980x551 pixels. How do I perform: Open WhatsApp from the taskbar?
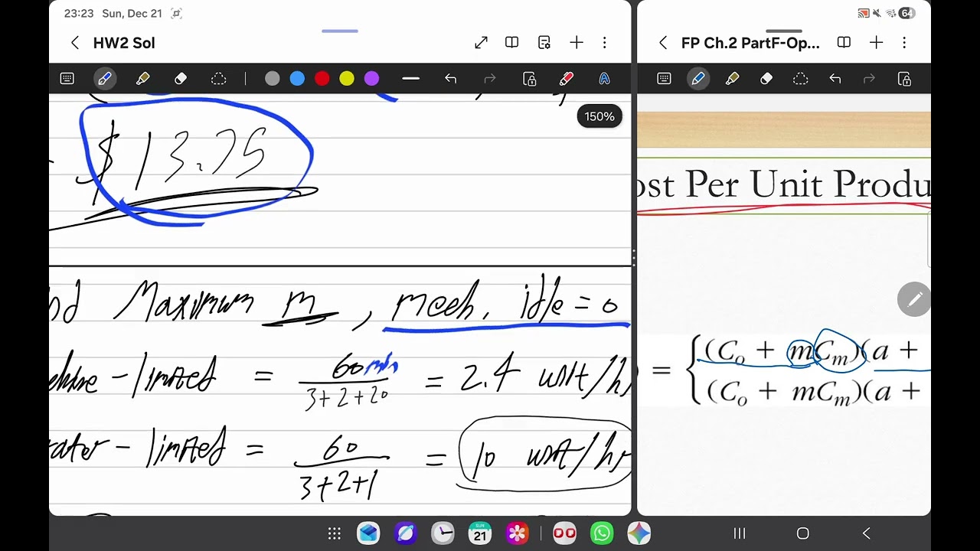603,533
